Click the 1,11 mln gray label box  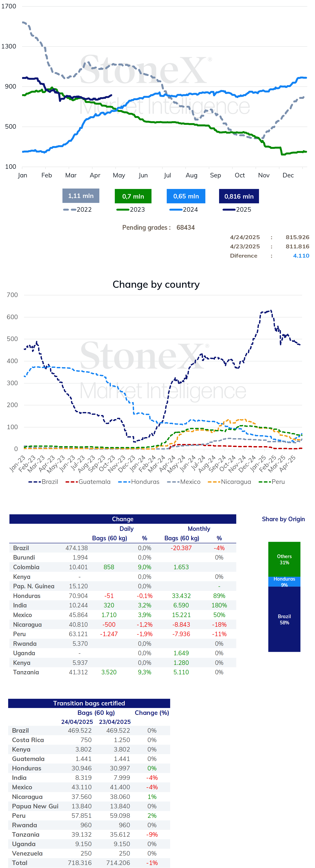coord(81,196)
